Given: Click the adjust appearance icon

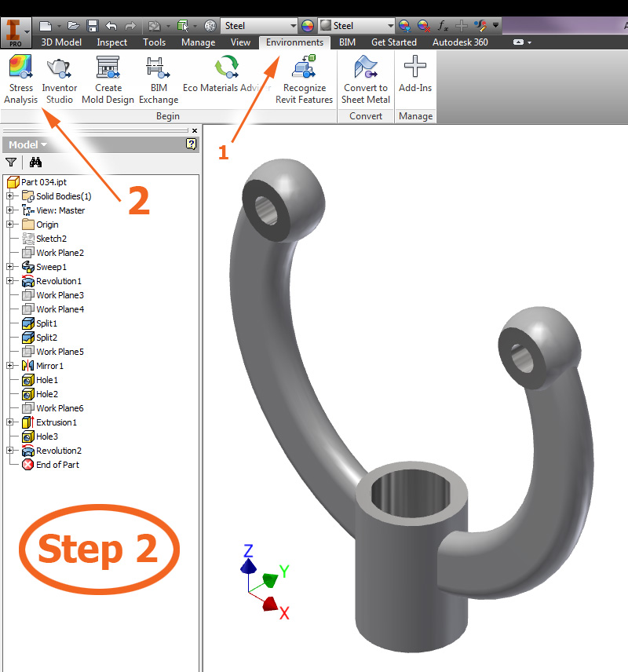Looking at the screenshot, I should pyautogui.click(x=404, y=26).
